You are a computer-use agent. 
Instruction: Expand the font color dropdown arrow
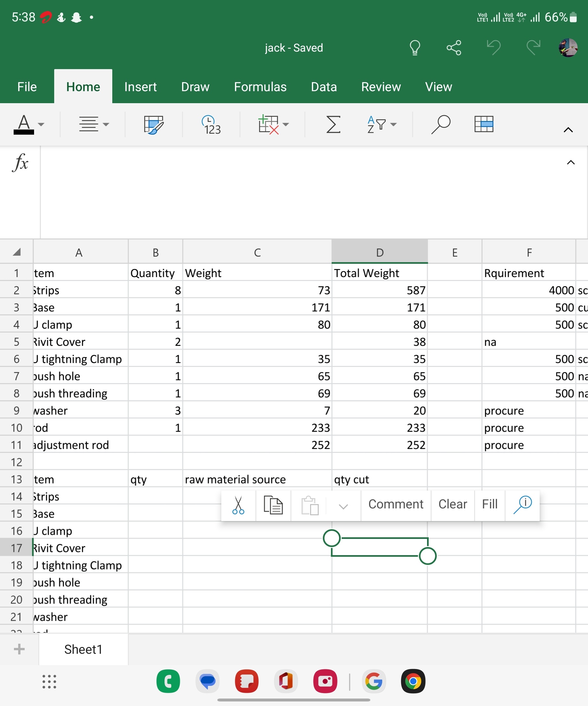click(41, 125)
